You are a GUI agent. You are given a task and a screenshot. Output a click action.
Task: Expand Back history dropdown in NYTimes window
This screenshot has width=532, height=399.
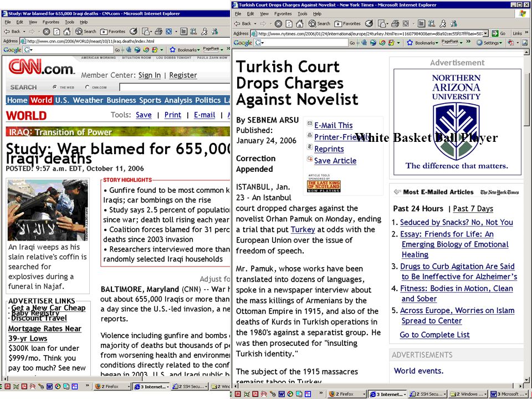click(x=255, y=23)
